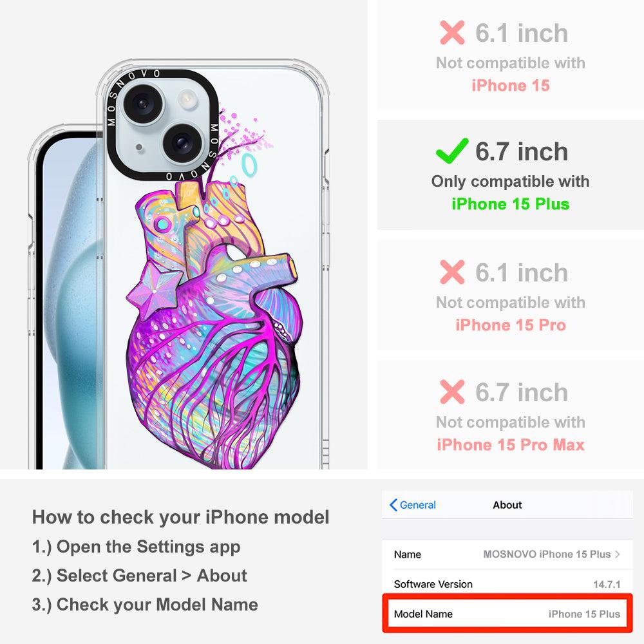644x644 pixels.
Task: Click the red X beside iPhone 15 Pro
Action: pyautogui.click(x=452, y=272)
